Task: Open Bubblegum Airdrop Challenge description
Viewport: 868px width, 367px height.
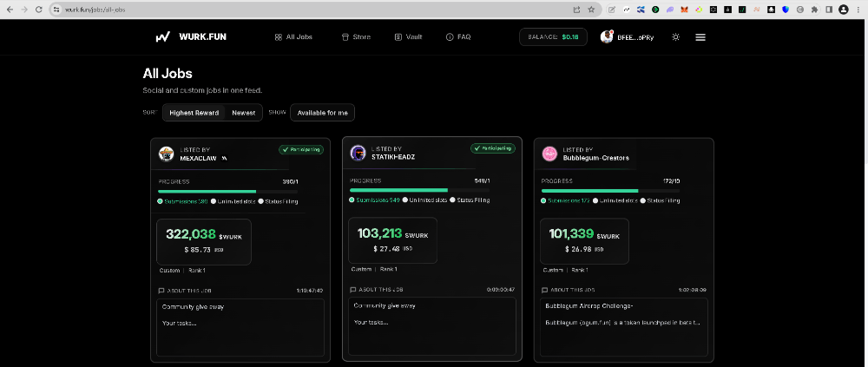Action: coord(624,327)
